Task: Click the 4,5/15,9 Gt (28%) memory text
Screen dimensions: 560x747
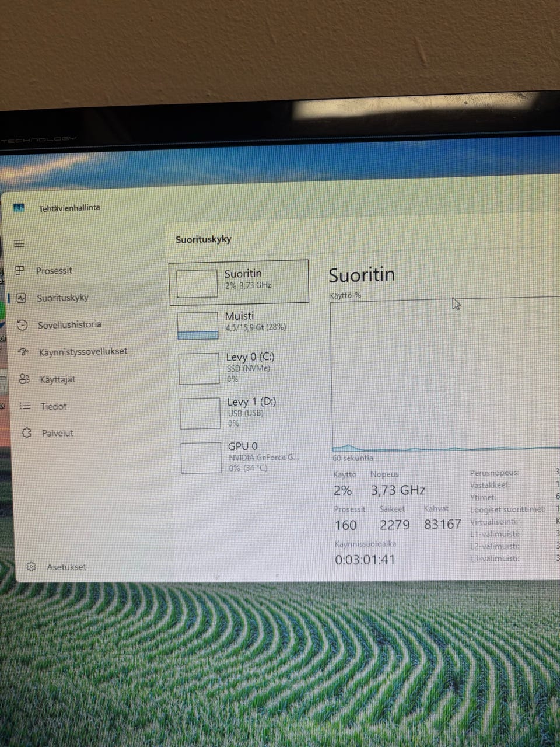Action: pyautogui.click(x=256, y=327)
